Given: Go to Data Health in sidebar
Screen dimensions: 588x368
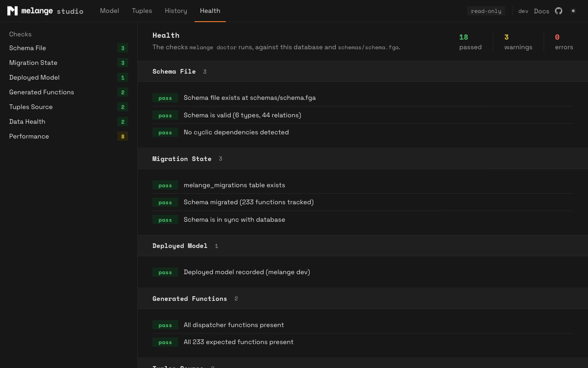Looking at the screenshot, I should pos(68,121).
